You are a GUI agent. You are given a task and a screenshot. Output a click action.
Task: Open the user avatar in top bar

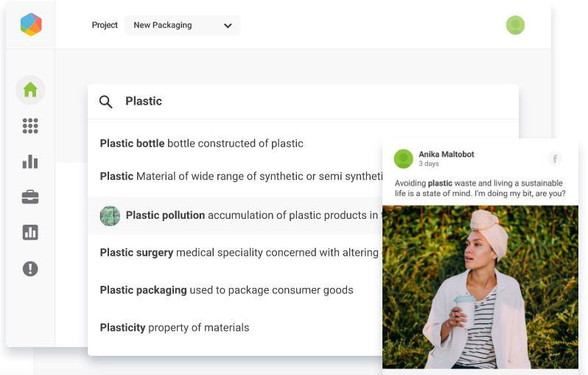[x=515, y=25]
